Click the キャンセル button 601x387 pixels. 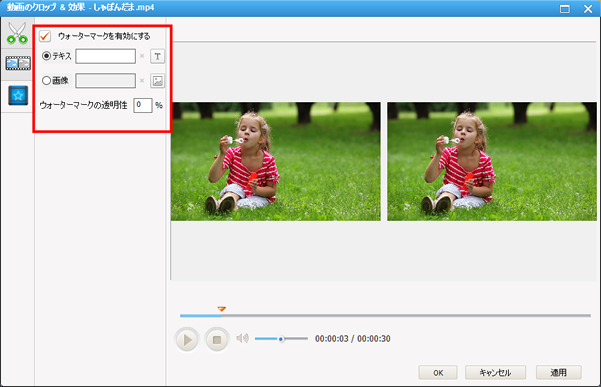point(495,373)
